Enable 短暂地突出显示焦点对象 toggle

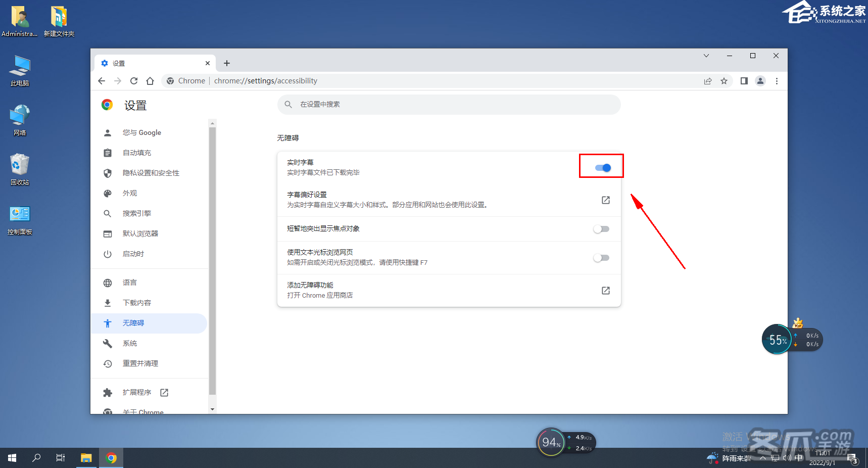point(601,229)
